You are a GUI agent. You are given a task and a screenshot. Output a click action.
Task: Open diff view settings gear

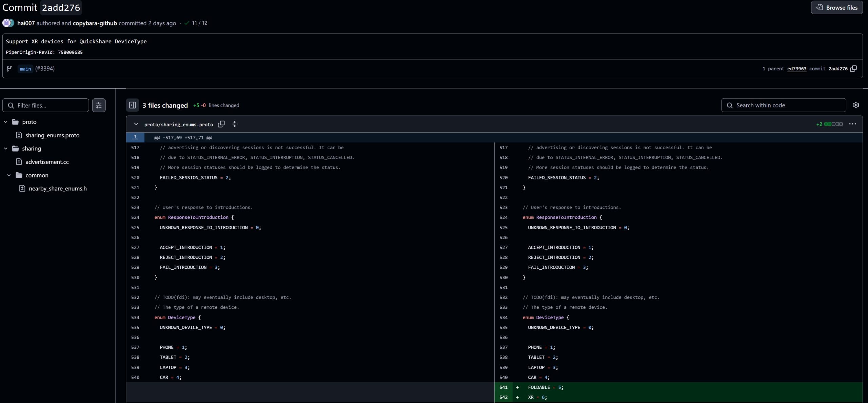point(856,105)
